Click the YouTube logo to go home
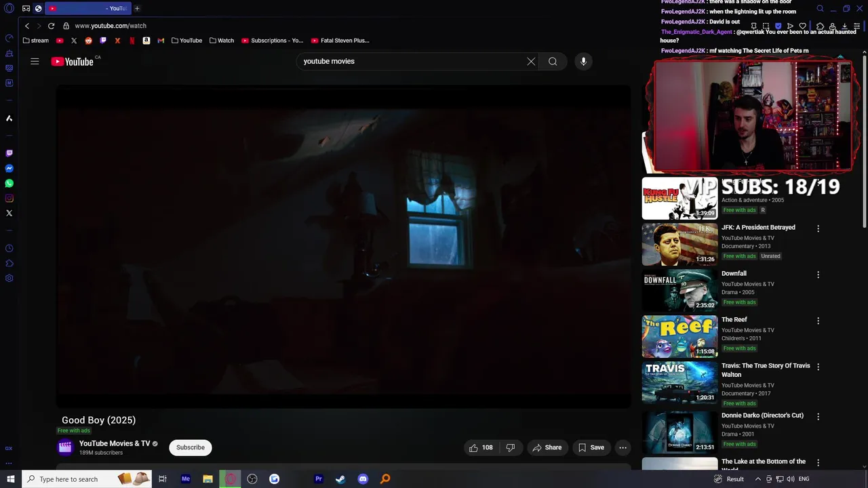 pos(72,62)
